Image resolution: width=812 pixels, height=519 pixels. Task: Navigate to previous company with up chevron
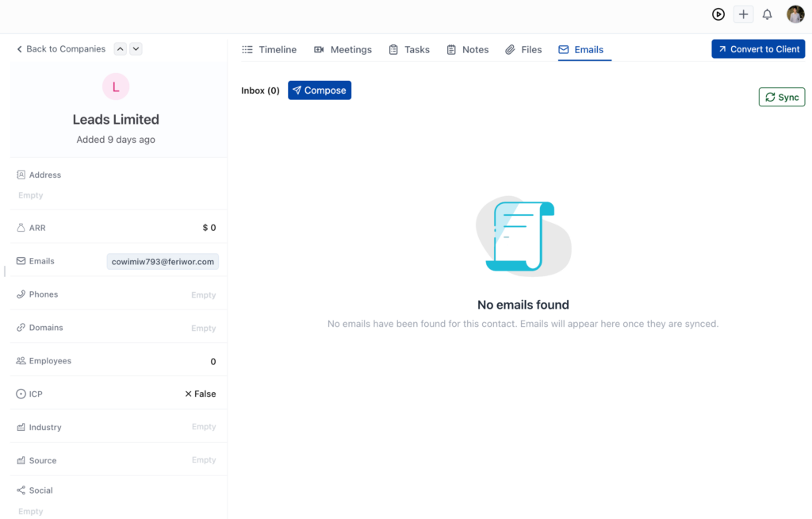tap(120, 48)
